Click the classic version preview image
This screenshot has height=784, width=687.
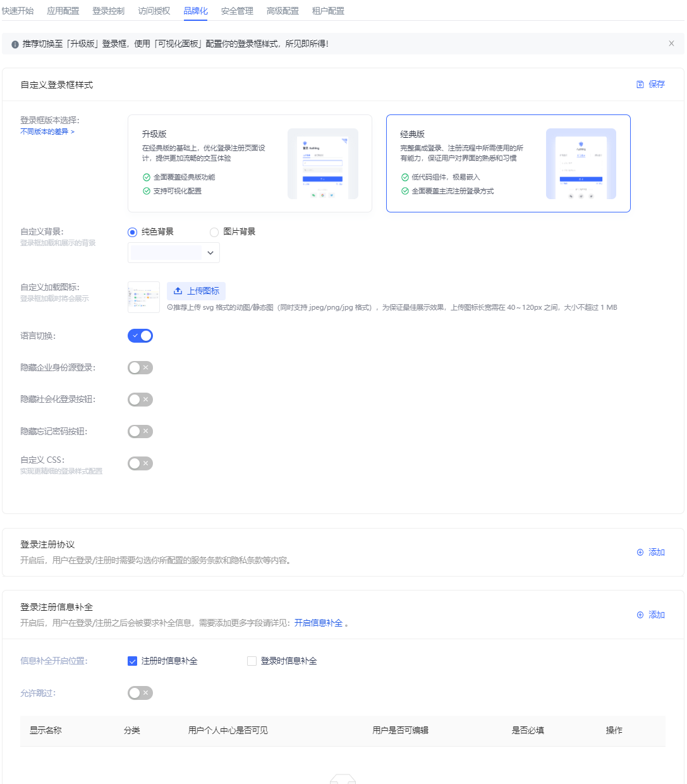[581, 164]
